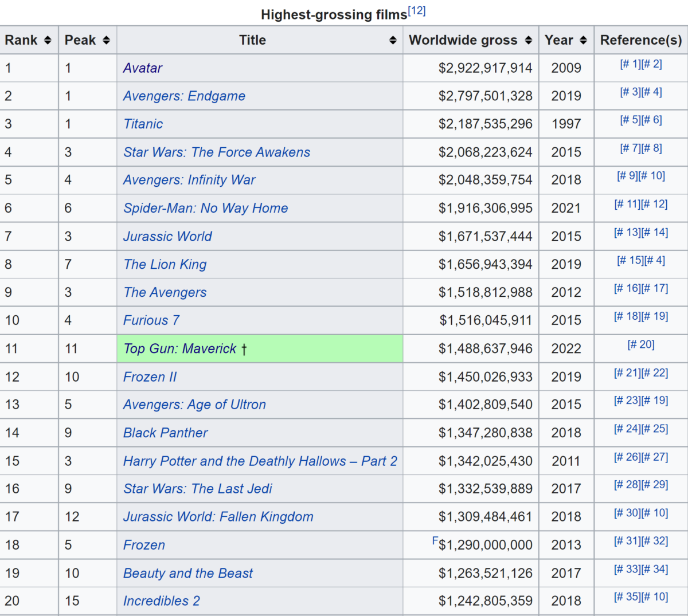Screen dimensions: 688x616
Task: Click the Peak column sort arrows
Action: (106, 40)
